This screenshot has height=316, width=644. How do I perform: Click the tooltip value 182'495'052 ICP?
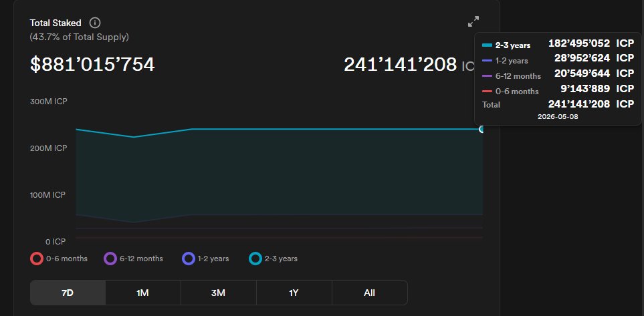(x=591, y=43)
